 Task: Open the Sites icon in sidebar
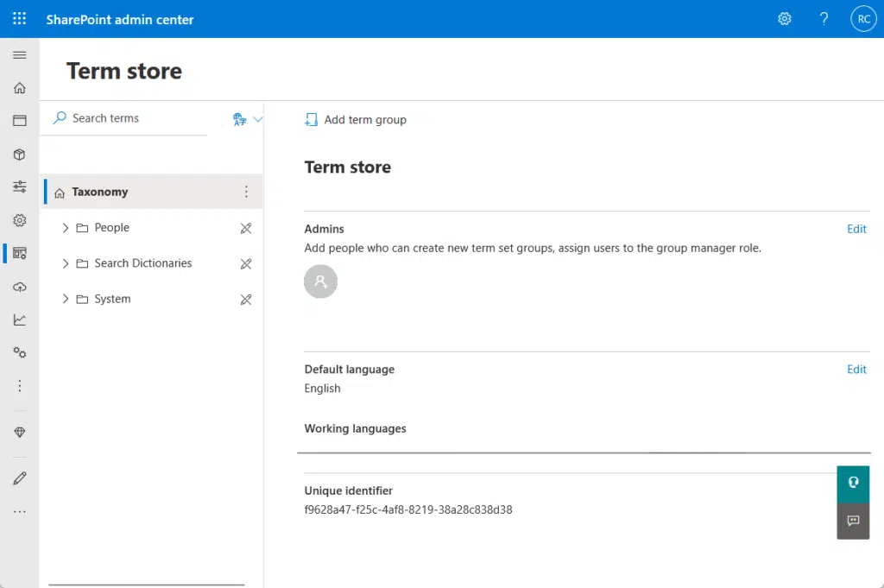[x=20, y=121]
